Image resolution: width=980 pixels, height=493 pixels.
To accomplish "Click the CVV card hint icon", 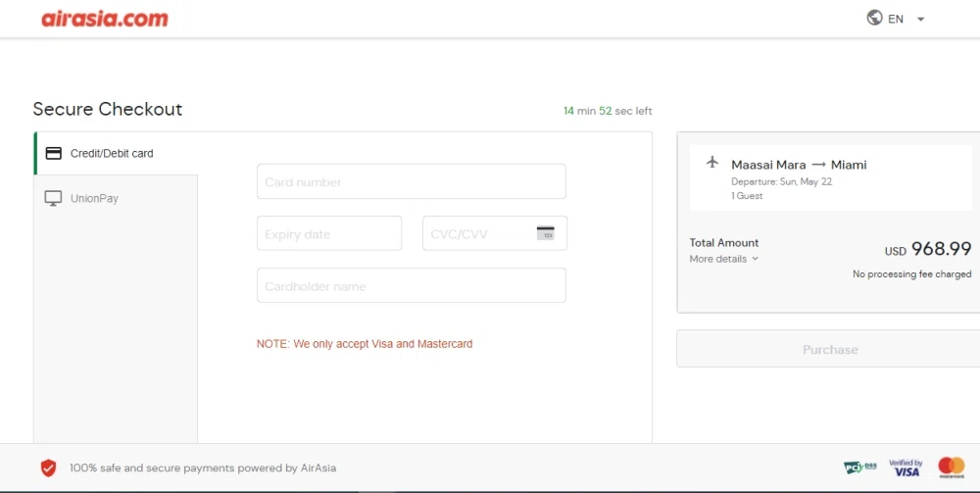I will coord(546,233).
